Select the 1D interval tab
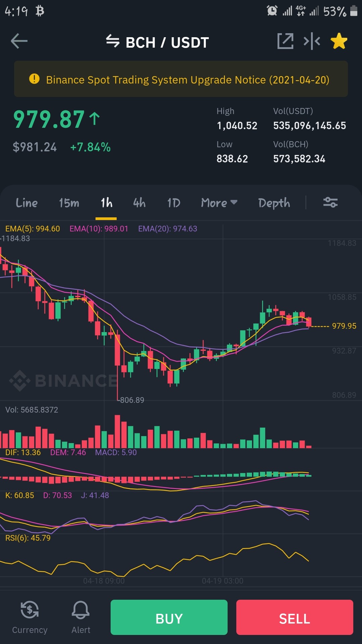 click(174, 203)
